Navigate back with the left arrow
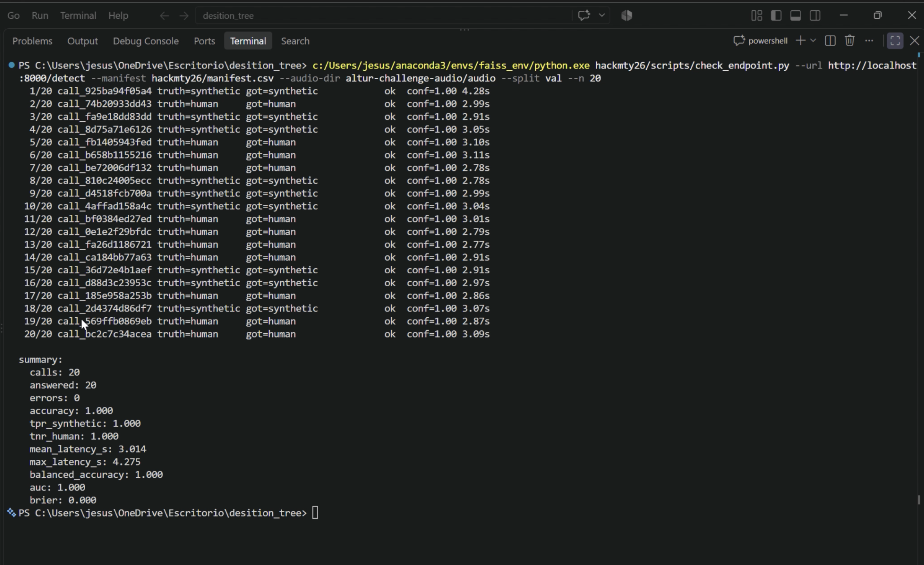This screenshot has width=924, height=565. point(164,16)
